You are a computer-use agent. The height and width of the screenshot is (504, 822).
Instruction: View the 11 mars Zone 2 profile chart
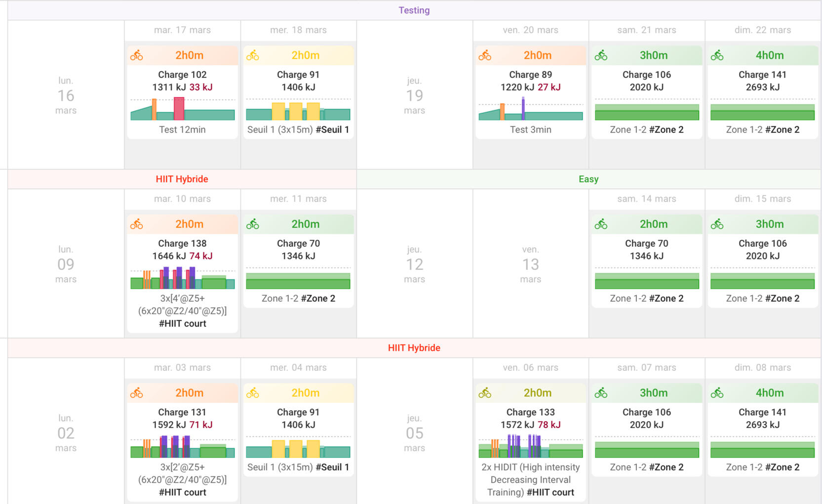click(298, 279)
